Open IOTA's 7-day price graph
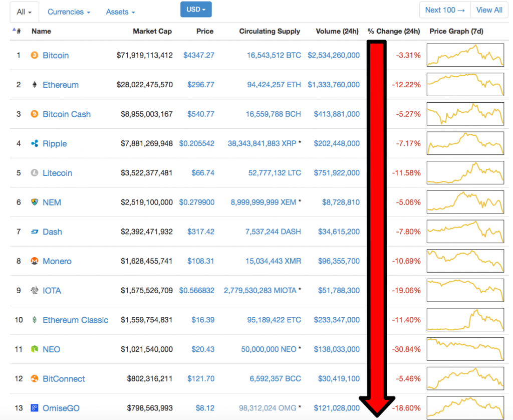513x420 pixels. coord(465,290)
